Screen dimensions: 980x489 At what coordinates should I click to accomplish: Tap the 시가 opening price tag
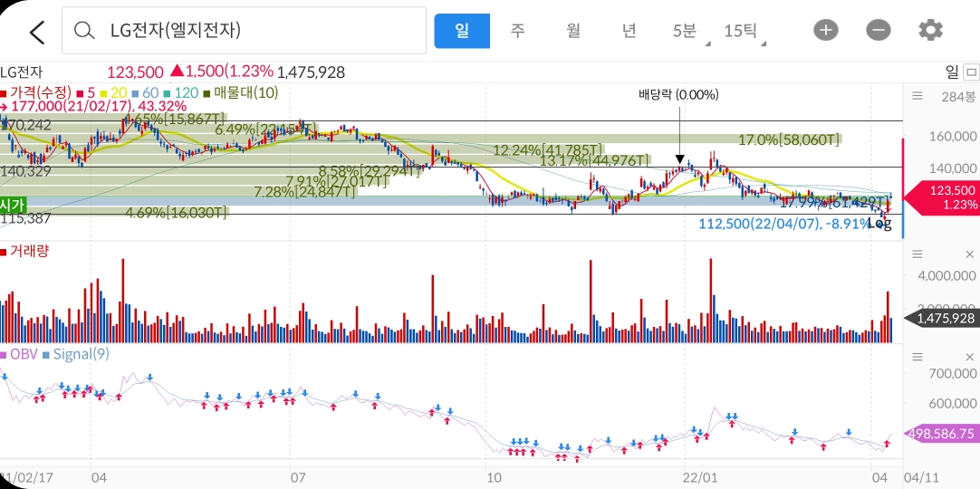tap(13, 205)
